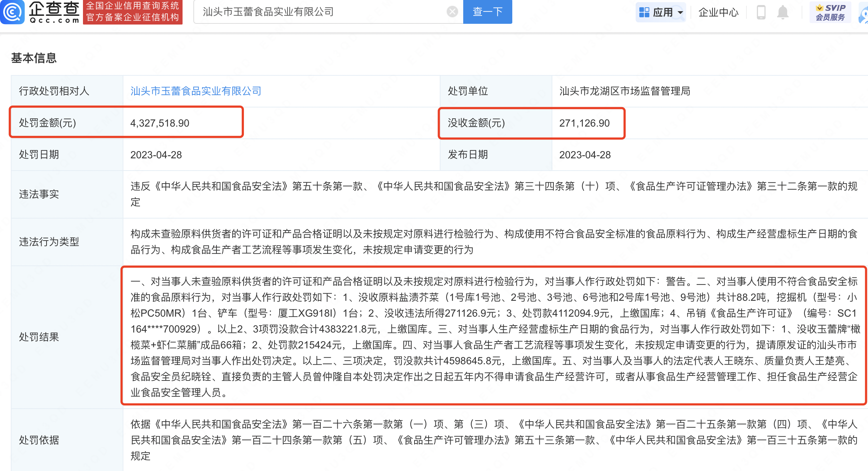This screenshot has width=868, height=471.
Task: Expand the 应用 dropdown arrow
Action: [x=680, y=12]
